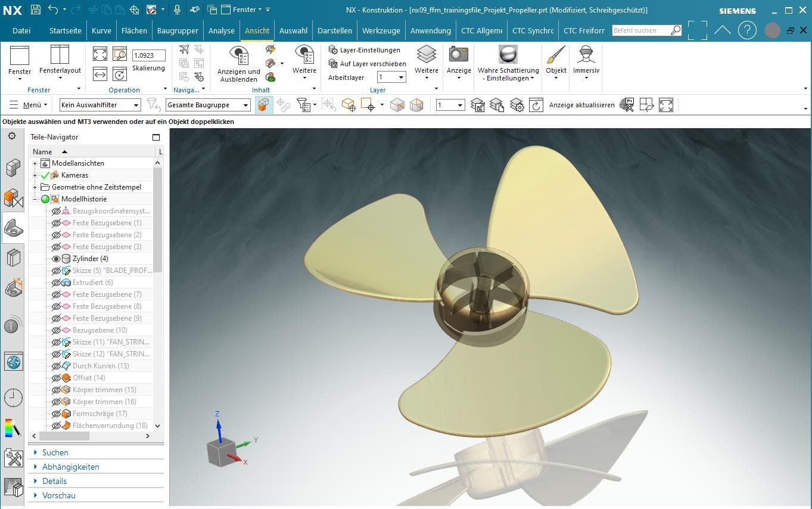Show hidden feature Extrudiert (6)
This screenshot has width=812, height=509.
click(57, 283)
